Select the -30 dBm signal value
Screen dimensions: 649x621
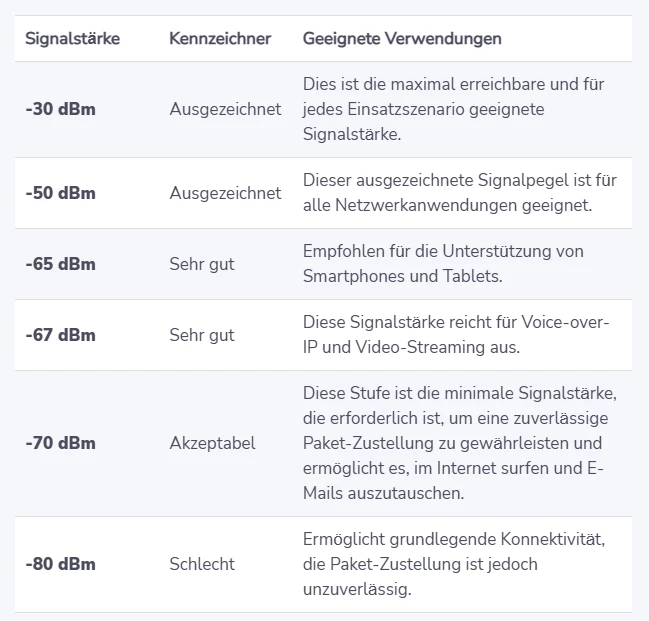click(60, 109)
